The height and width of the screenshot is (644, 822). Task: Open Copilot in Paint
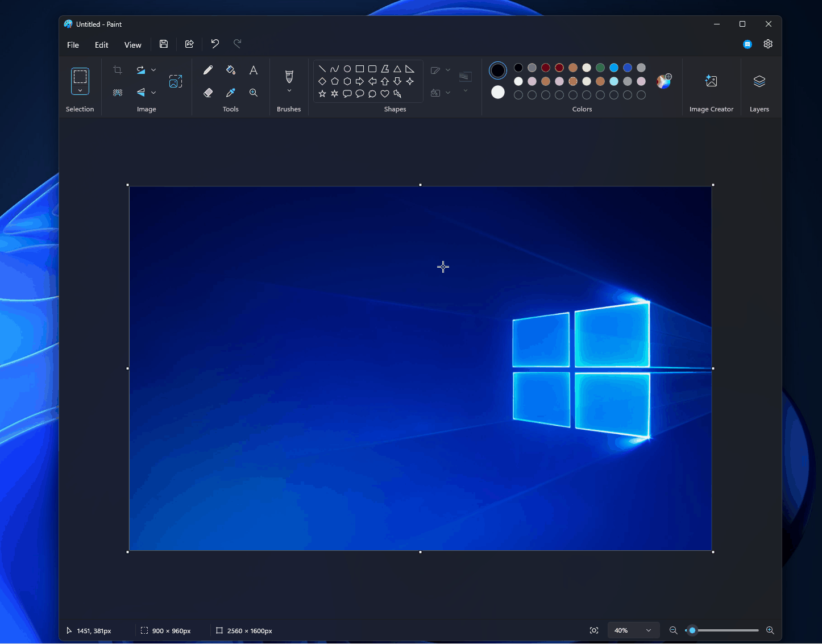(748, 44)
